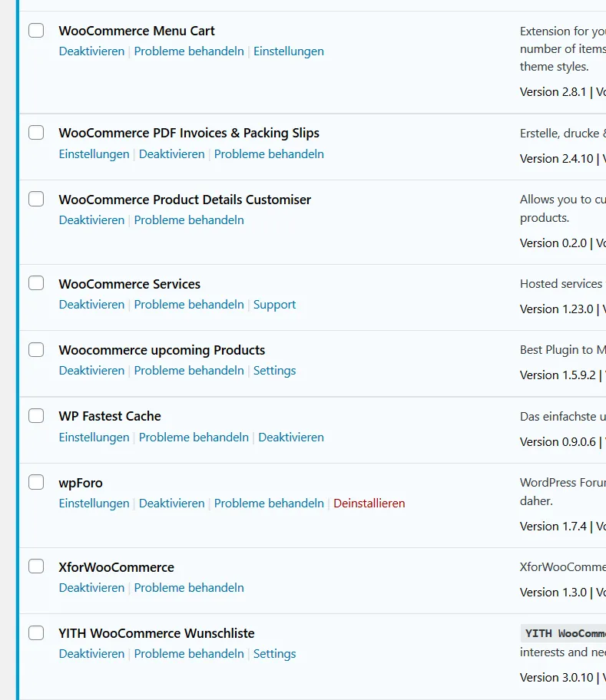Probleme behandeln for WP Fastest Cache
The image size is (606, 700).
click(x=194, y=437)
